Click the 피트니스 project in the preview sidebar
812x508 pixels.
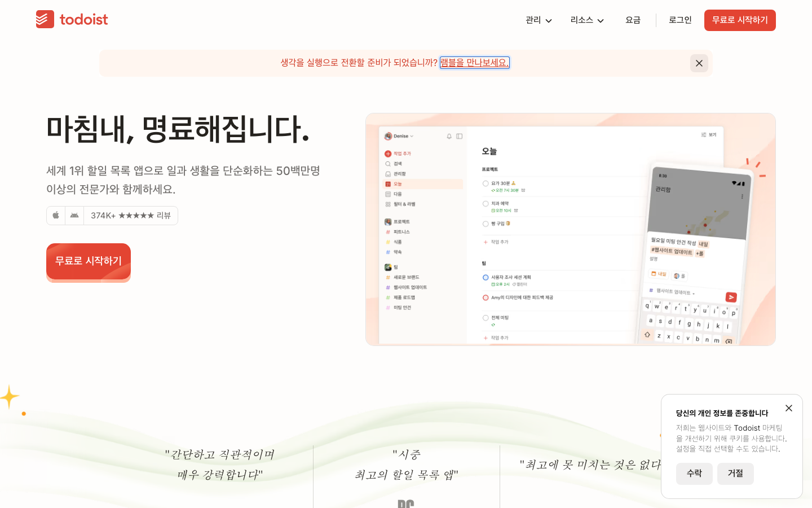click(x=398, y=232)
